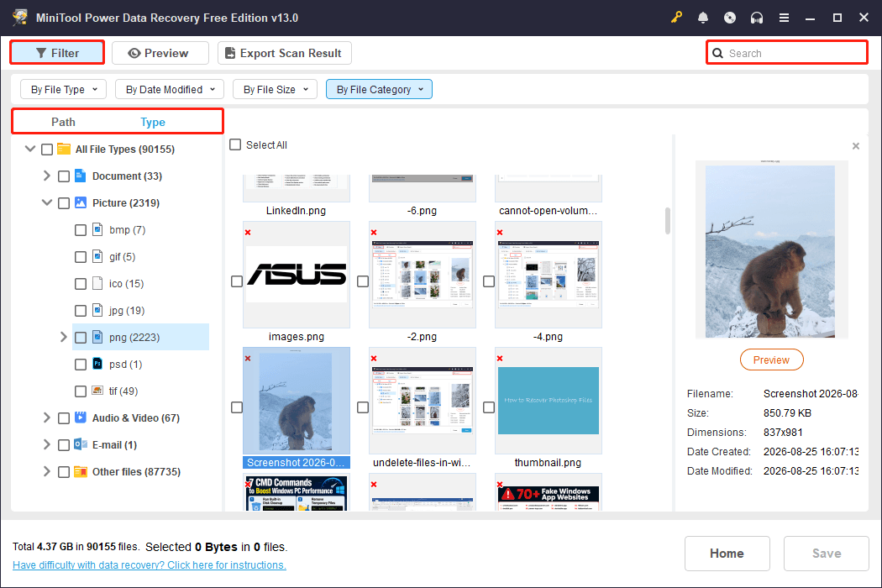Click the disc icon in title bar
882x588 pixels.
730,18
